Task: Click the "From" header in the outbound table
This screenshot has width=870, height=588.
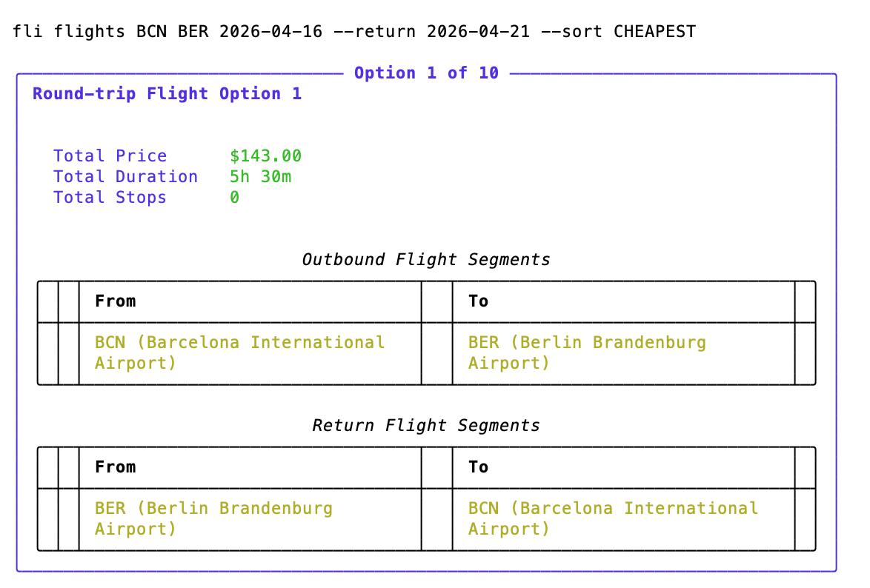Action: pyautogui.click(x=115, y=301)
